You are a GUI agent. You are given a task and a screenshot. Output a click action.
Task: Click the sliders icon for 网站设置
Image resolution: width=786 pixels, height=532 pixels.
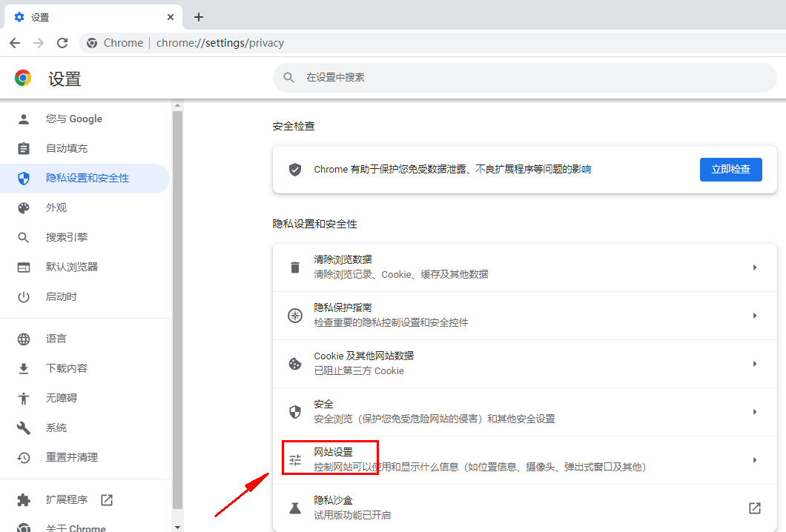295,460
